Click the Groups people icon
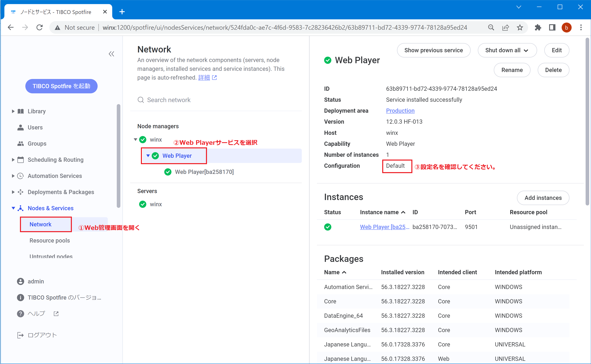This screenshot has width=591, height=364. coord(21,143)
